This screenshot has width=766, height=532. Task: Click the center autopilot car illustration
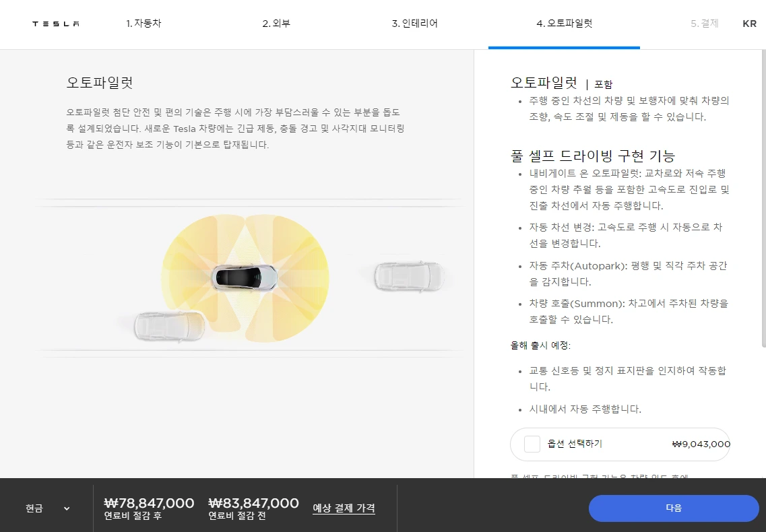[245, 277]
